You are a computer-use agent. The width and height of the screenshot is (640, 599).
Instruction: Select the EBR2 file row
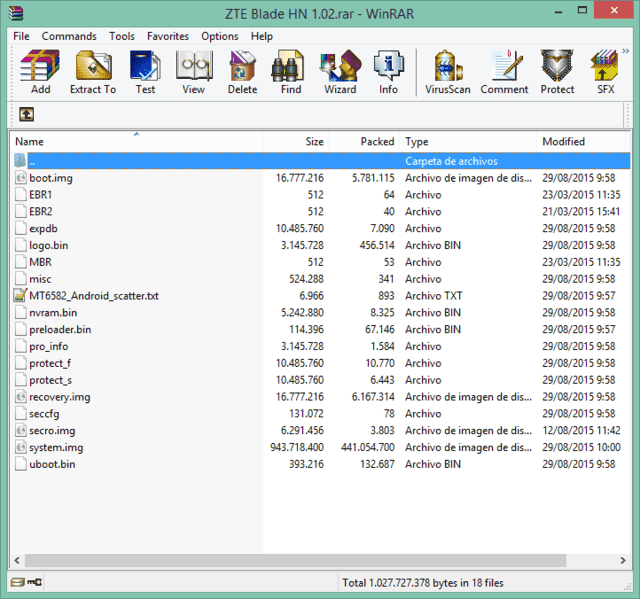tap(320, 211)
